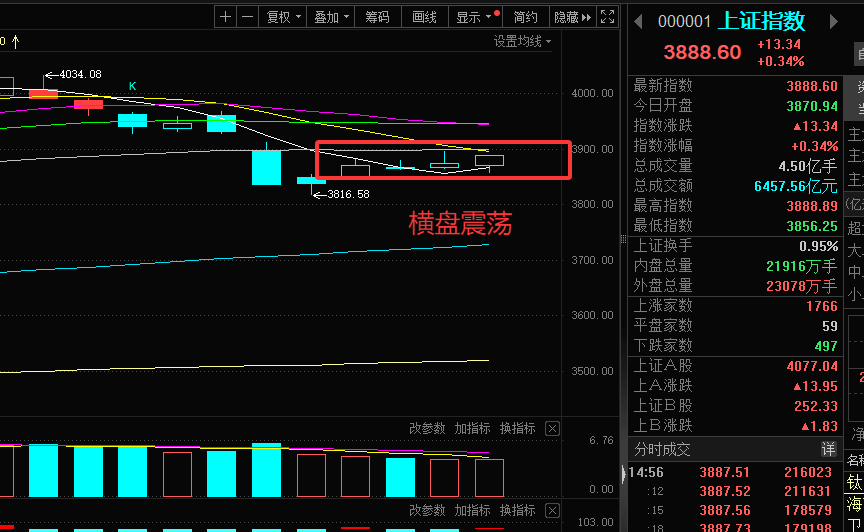Zoom out chart with minus button
Image resolution: width=864 pixels, height=532 pixels.
[247, 17]
